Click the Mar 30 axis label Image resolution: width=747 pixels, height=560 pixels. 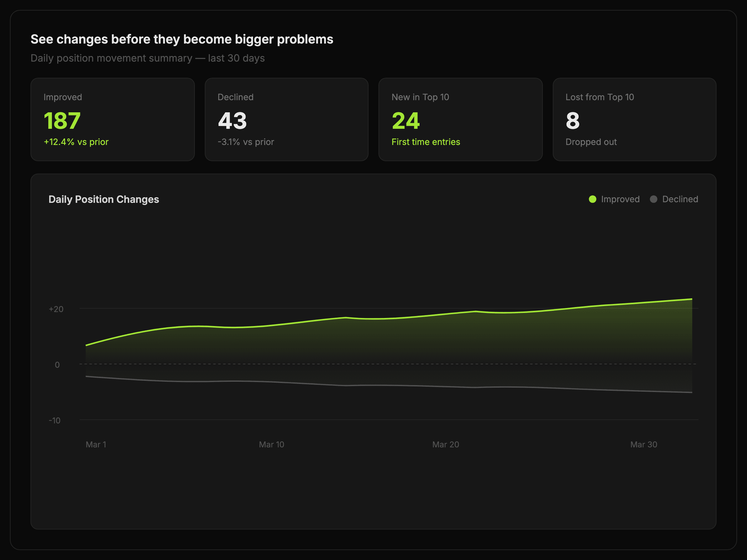coord(644,445)
